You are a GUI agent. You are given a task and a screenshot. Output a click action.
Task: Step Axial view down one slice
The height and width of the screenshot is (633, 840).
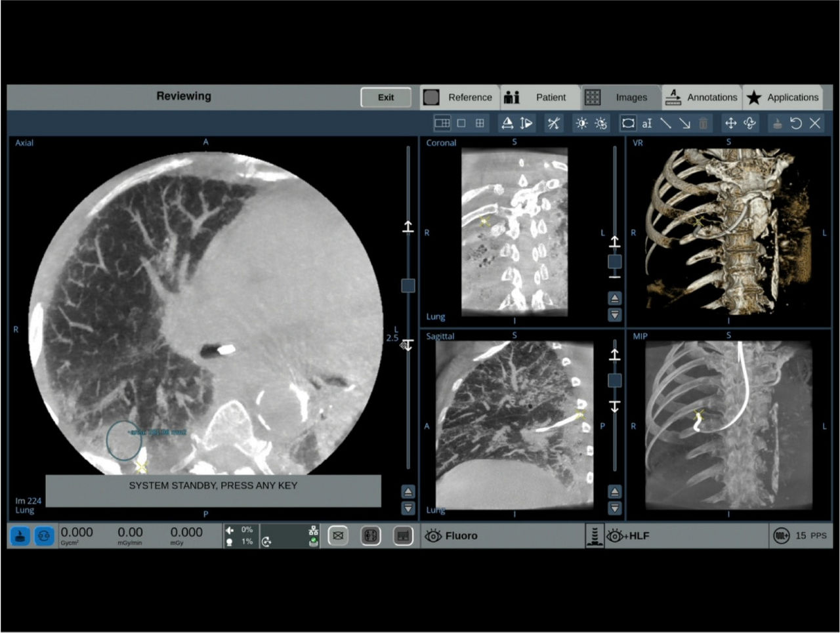tap(408, 508)
